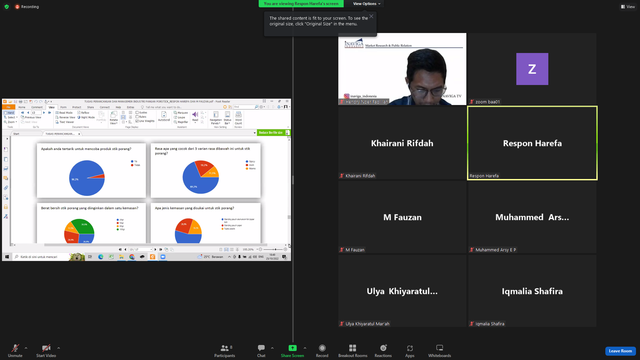Select Muhammed Arsy participant tile

point(532,217)
